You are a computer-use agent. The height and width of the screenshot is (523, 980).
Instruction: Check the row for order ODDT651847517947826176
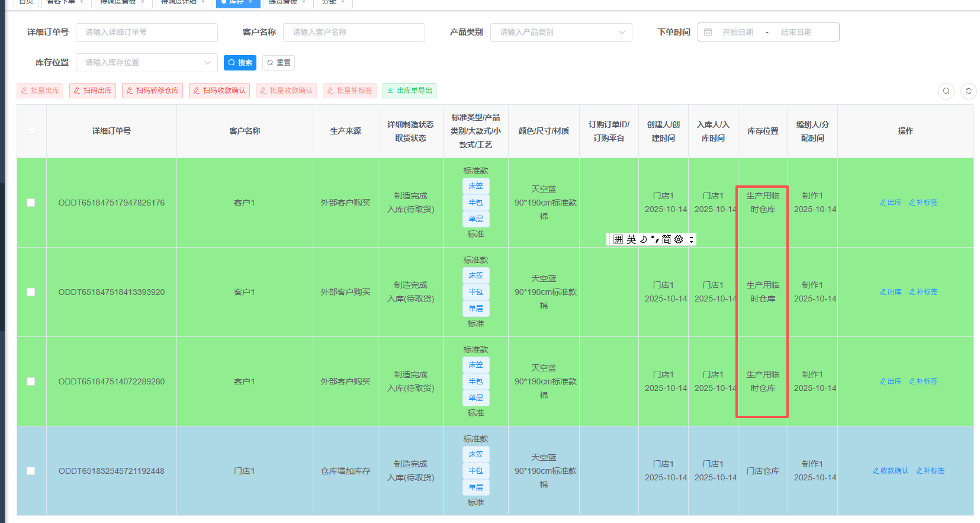[31, 203]
